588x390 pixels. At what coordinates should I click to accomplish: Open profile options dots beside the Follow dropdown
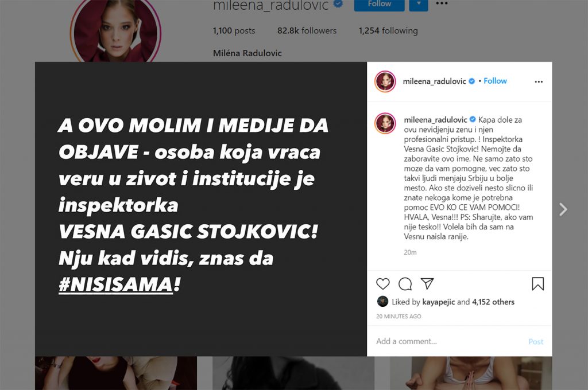click(442, 3)
